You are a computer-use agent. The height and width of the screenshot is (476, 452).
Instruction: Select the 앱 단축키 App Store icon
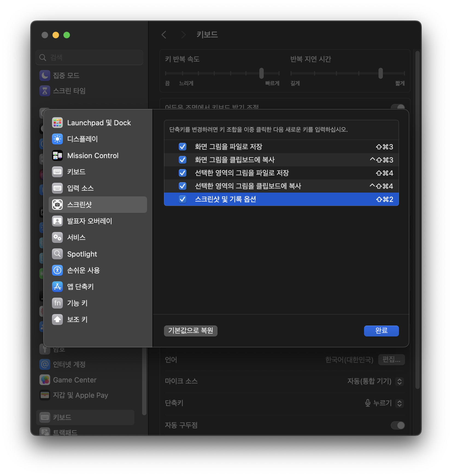tap(57, 287)
